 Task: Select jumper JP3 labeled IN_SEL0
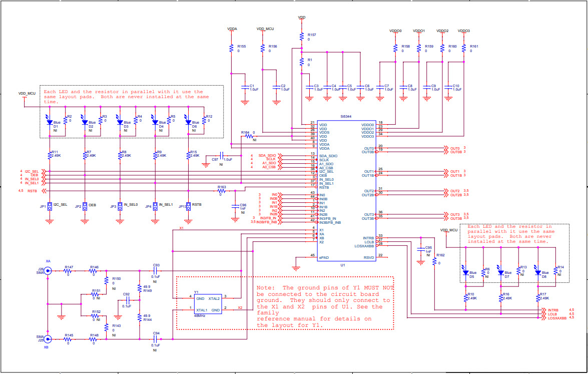(x=119, y=206)
